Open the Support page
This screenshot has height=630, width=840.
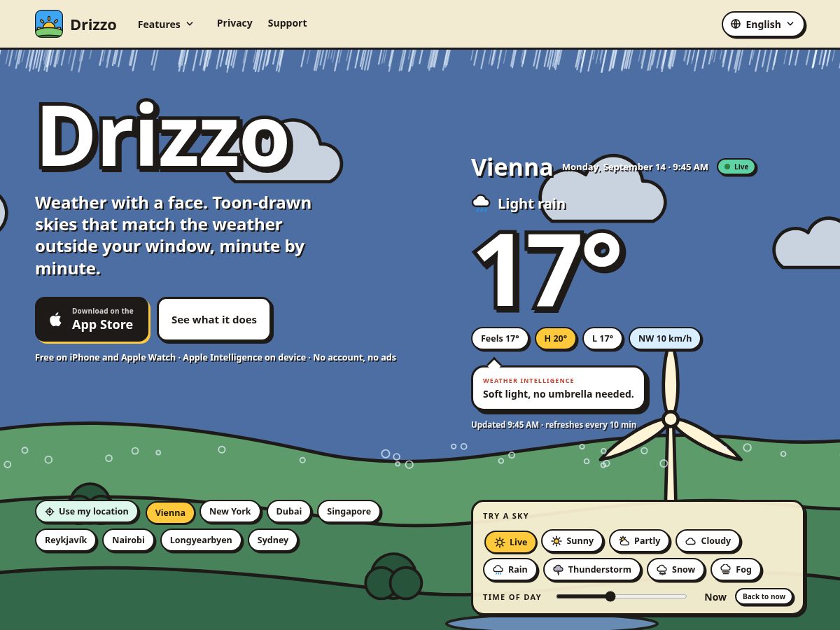pyautogui.click(x=287, y=23)
